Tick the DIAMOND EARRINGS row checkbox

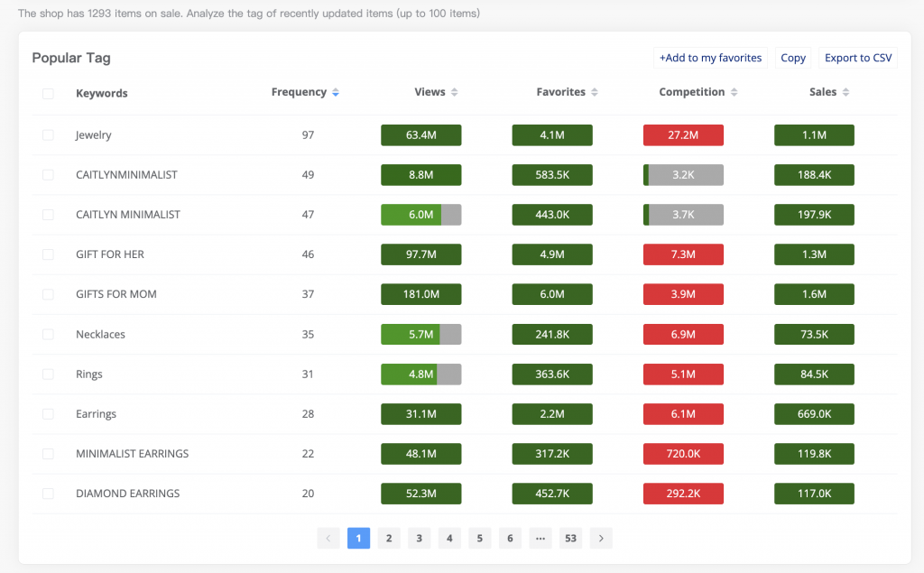[x=48, y=494]
